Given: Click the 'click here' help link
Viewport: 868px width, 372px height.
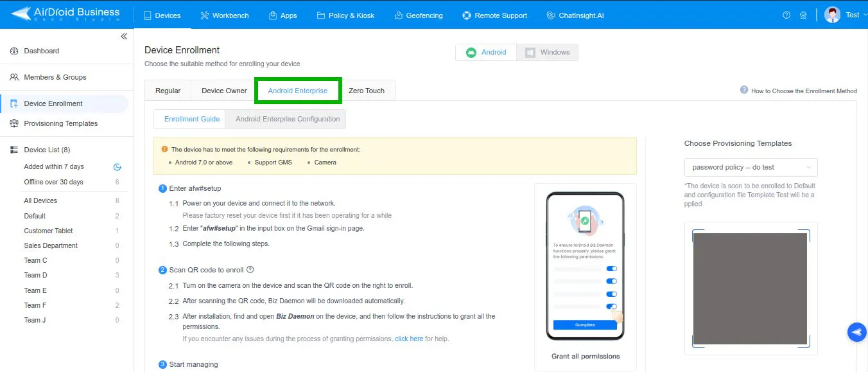Looking at the screenshot, I should pyautogui.click(x=409, y=339).
